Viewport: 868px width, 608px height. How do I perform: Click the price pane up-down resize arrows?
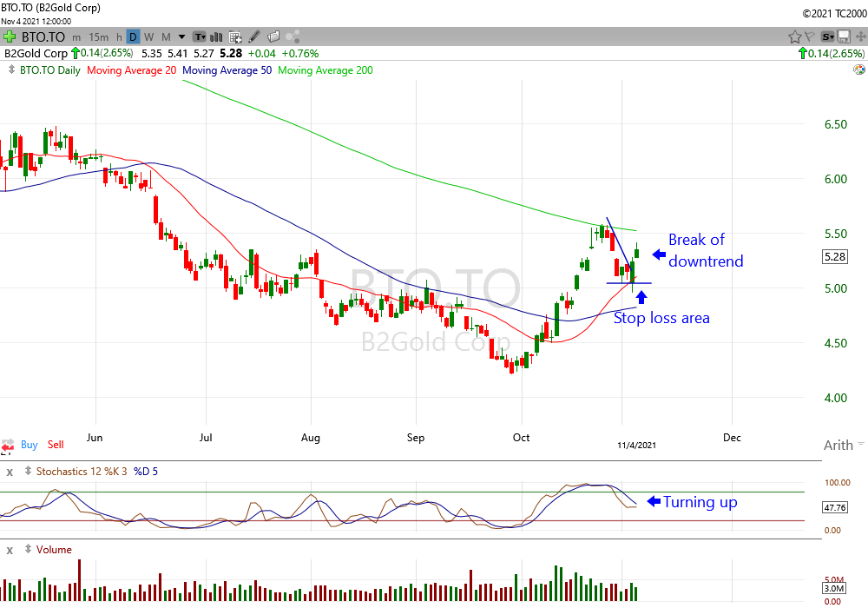(x=11, y=69)
